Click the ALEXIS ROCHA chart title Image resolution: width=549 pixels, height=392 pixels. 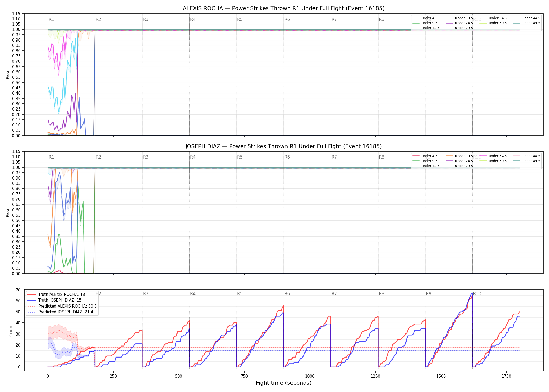tap(283, 8)
